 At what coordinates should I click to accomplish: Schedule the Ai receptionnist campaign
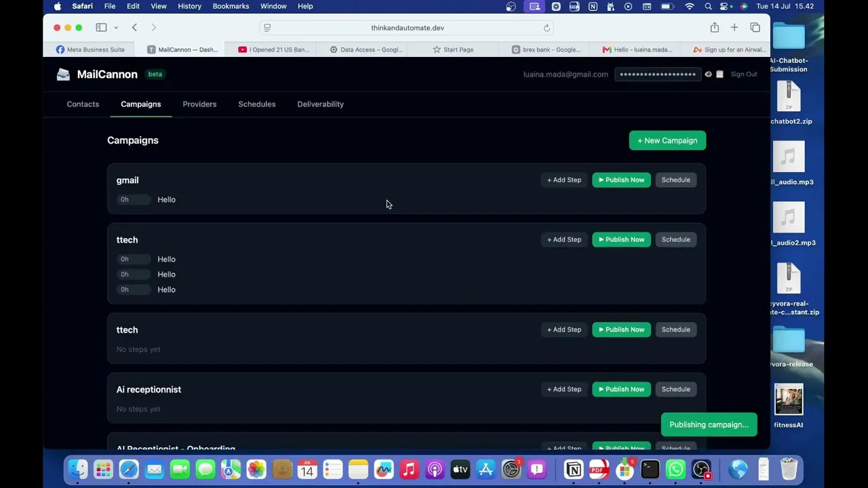click(675, 390)
